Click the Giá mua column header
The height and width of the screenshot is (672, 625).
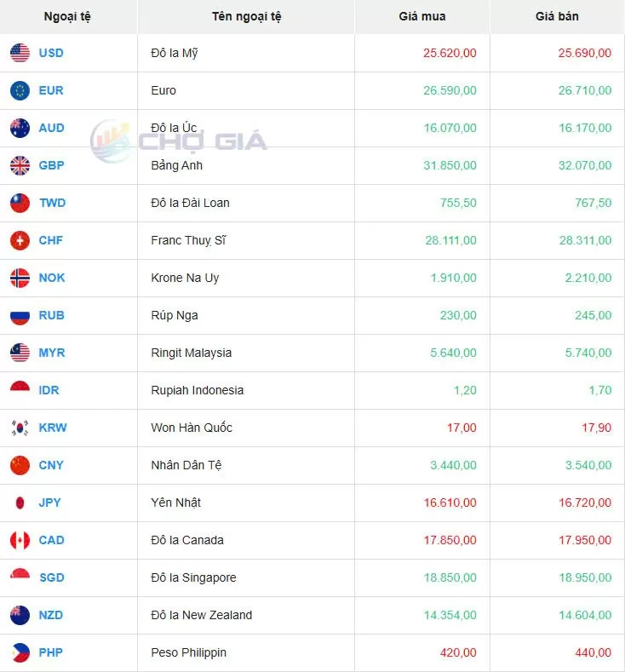pyautogui.click(x=421, y=16)
